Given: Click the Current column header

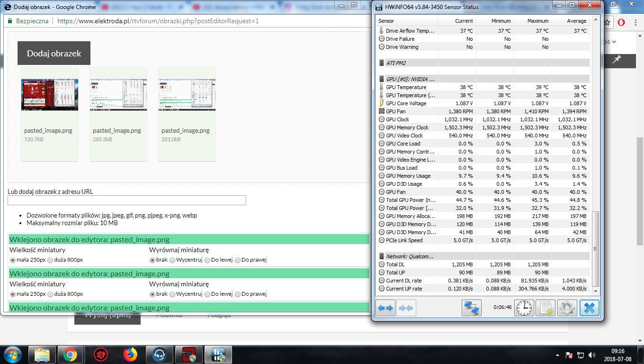Looking at the screenshot, I should 457,21.
